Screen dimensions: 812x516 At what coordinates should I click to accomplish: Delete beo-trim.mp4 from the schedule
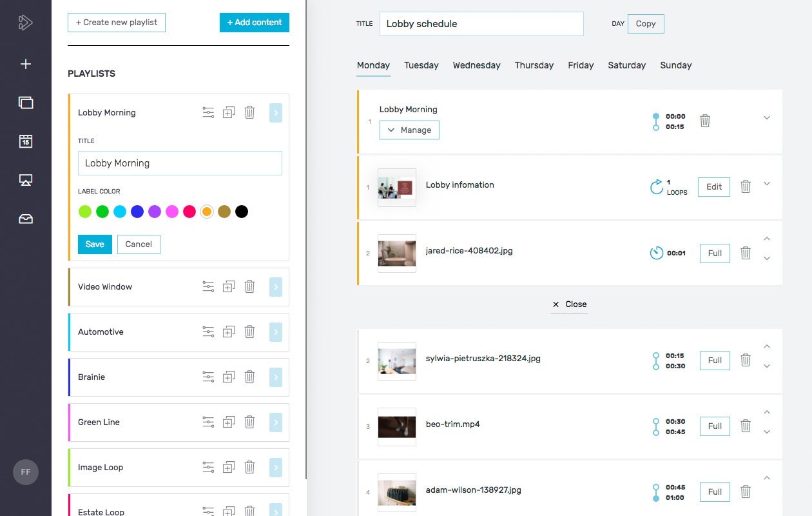point(746,426)
